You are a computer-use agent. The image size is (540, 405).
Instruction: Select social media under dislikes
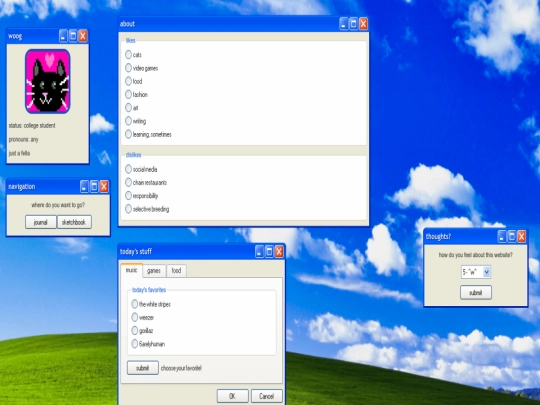pos(128,169)
